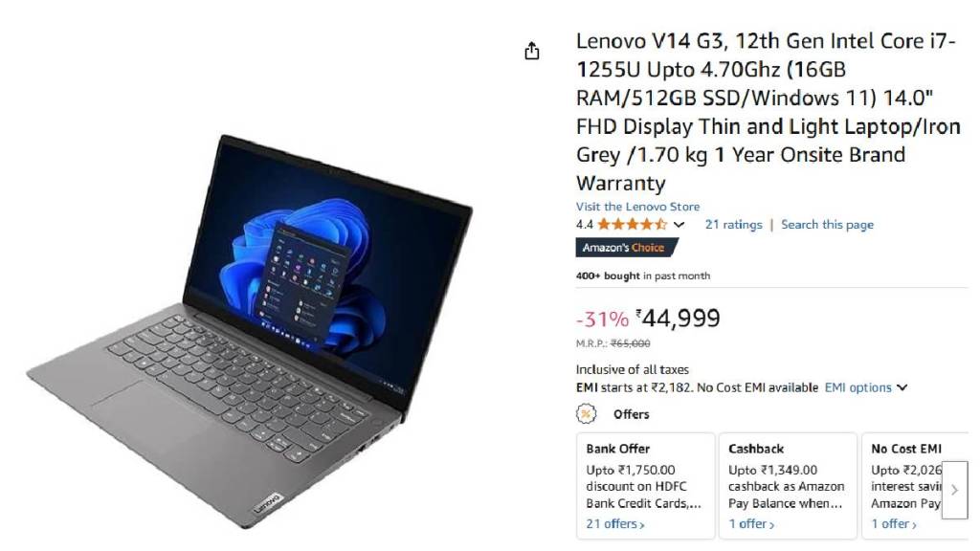Click the Offers percent badge icon
This screenshot has width=980, height=551.
(x=586, y=413)
